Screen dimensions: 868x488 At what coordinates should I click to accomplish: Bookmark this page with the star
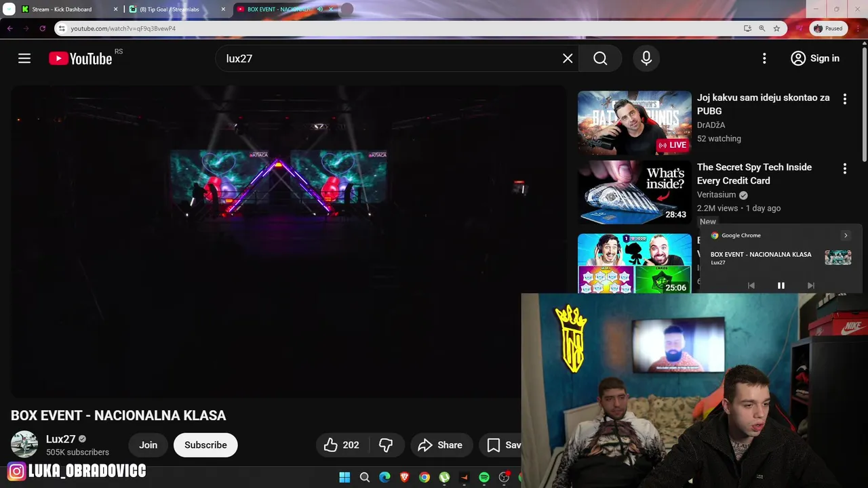[776, 28]
